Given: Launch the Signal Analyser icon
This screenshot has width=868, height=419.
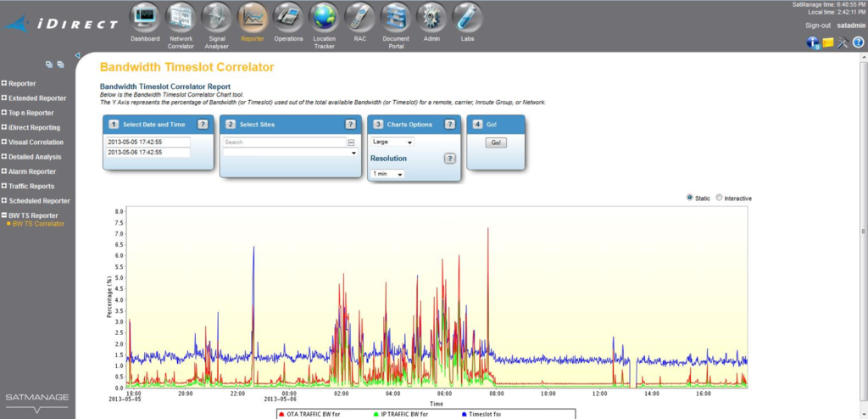Looking at the screenshot, I should tap(217, 17).
